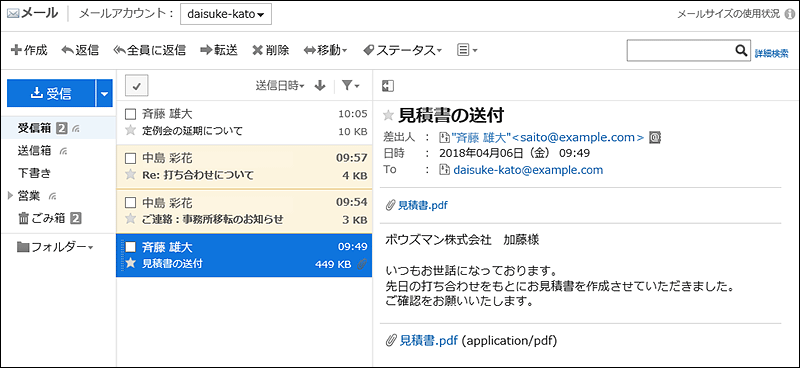Open mail size usage info icon
This screenshot has height=368, width=800.
(x=789, y=14)
